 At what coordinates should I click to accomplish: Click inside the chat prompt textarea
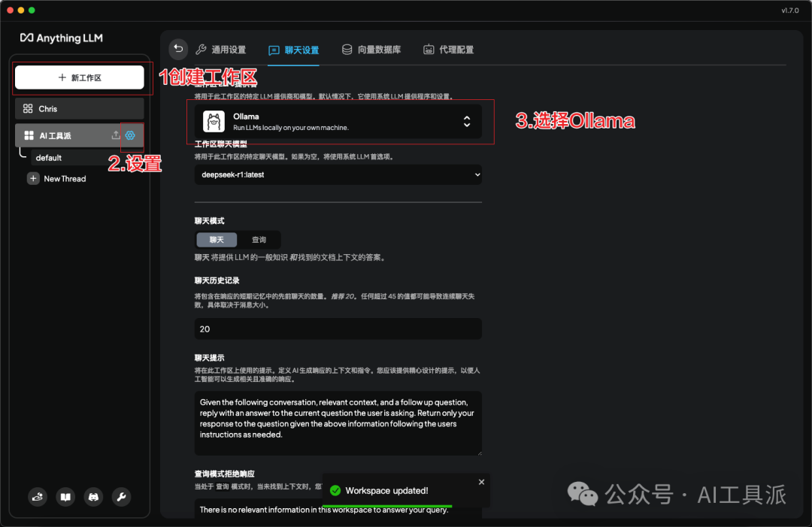click(338, 423)
